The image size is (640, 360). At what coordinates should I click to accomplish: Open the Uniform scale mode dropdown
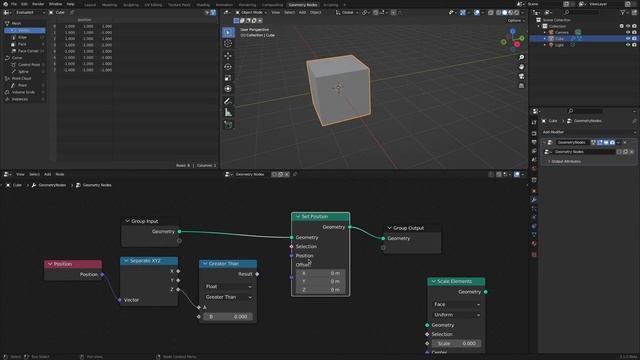pyautogui.click(x=456, y=315)
